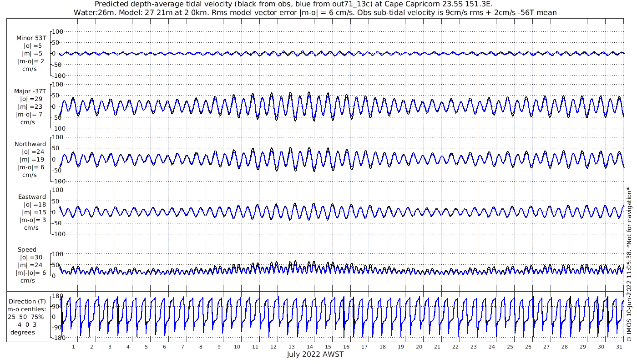Select the "Northward" panel label
The height and width of the screenshot is (364, 637).
(30, 144)
